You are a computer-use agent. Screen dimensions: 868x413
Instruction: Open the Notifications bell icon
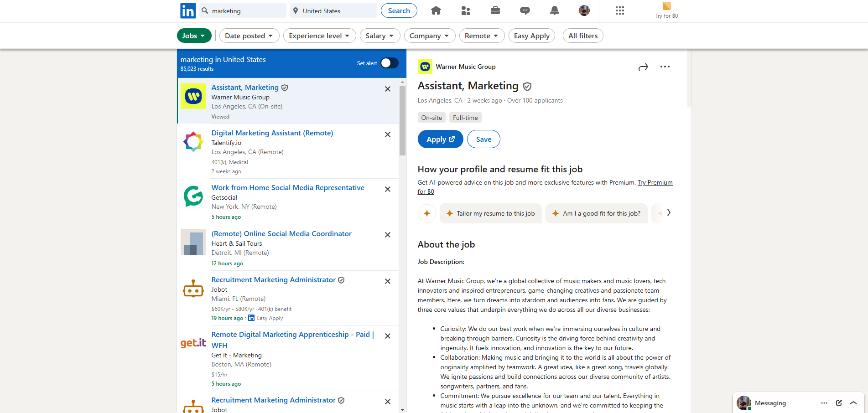tap(555, 10)
